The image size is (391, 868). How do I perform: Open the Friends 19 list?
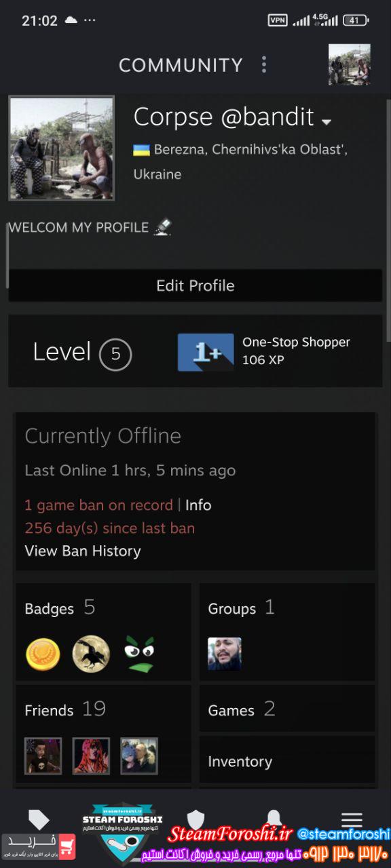(65, 709)
